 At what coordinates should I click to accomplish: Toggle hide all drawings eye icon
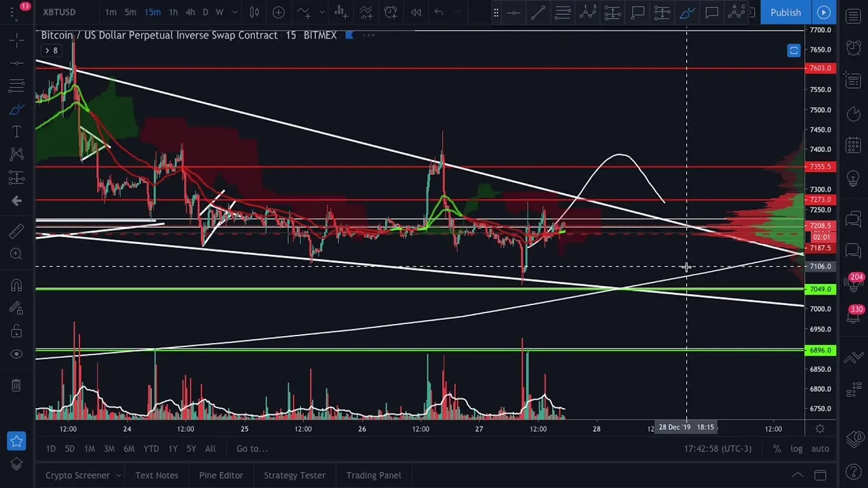[x=17, y=354]
